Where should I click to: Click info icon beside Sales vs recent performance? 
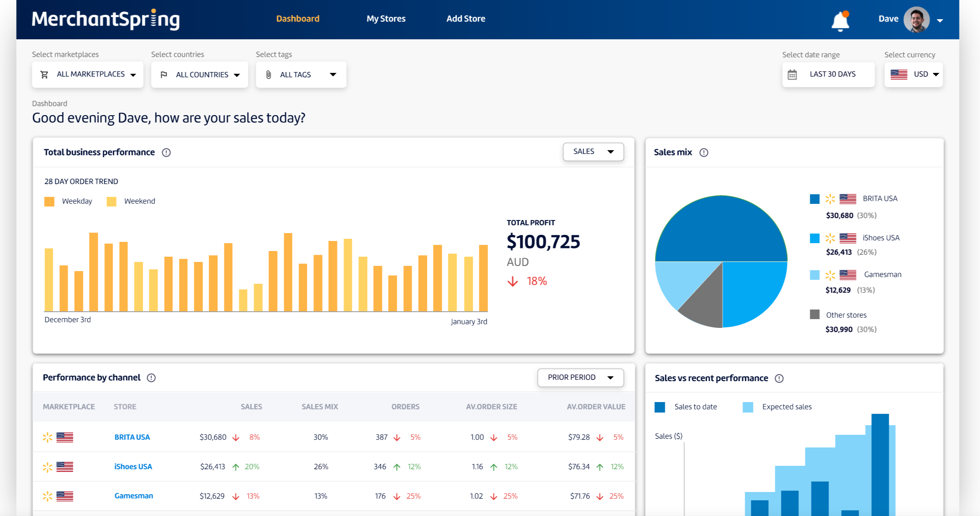779,378
